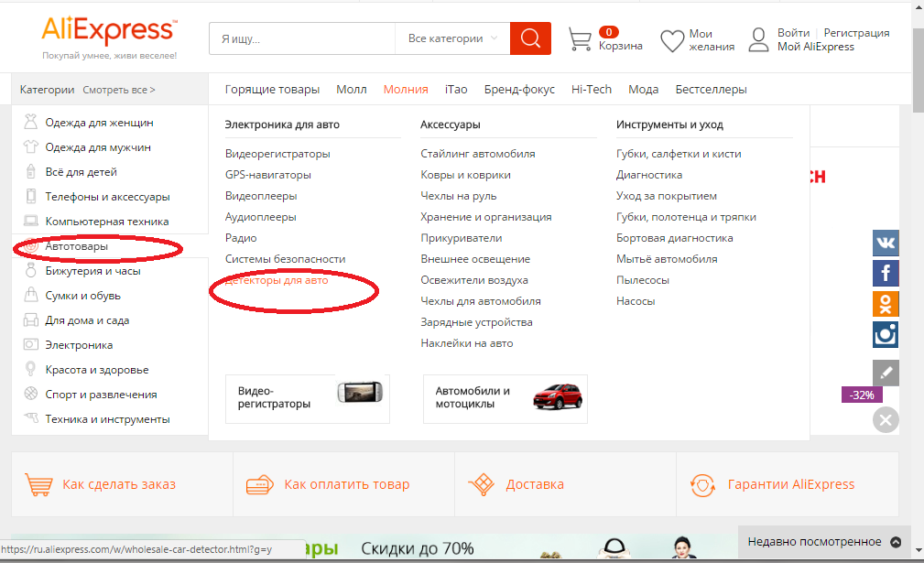
Task: Open Ковры и коврики link
Action: (465, 175)
